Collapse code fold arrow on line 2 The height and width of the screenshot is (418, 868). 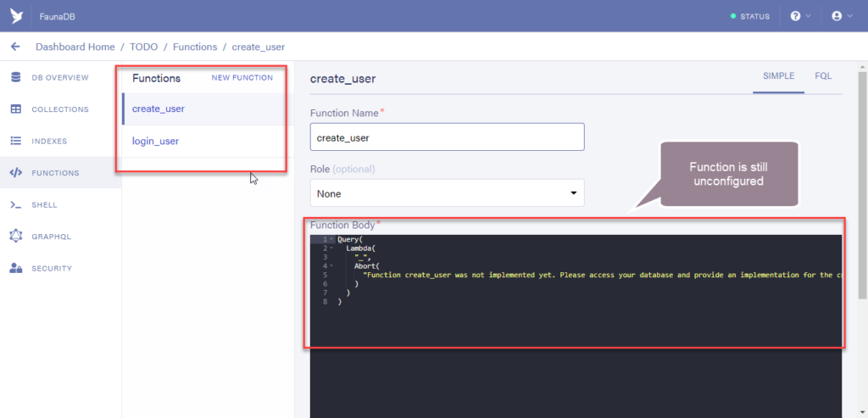331,248
